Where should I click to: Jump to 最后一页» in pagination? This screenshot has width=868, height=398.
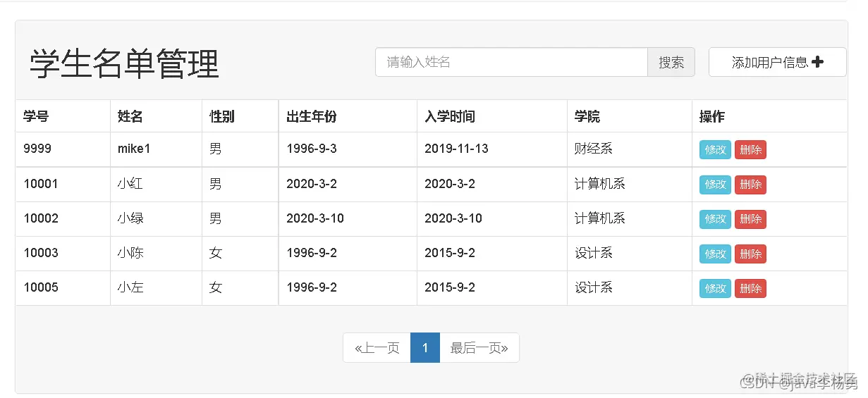coord(479,348)
